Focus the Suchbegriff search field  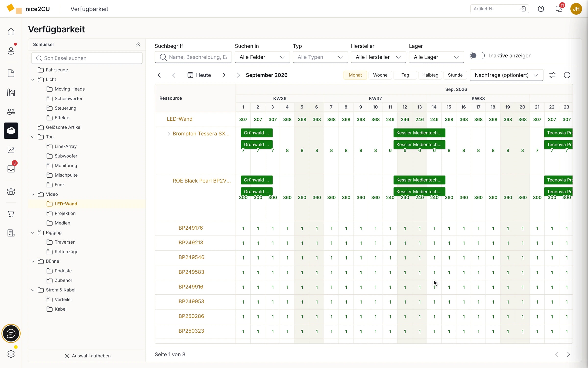click(x=193, y=57)
